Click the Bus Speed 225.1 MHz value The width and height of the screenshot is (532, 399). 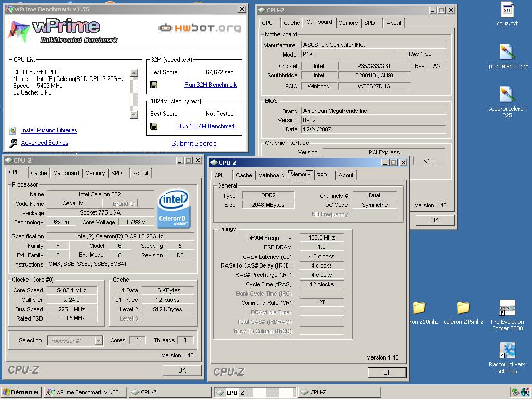pos(72,309)
